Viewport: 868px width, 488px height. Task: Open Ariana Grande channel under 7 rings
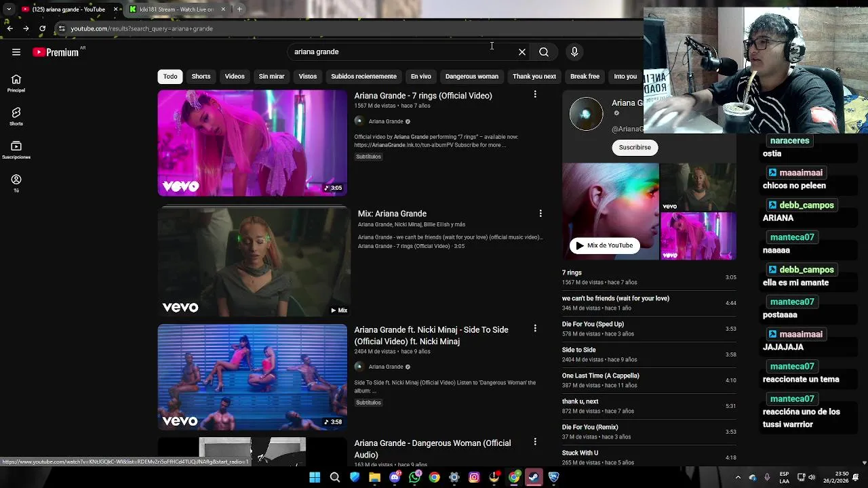click(386, 121)
